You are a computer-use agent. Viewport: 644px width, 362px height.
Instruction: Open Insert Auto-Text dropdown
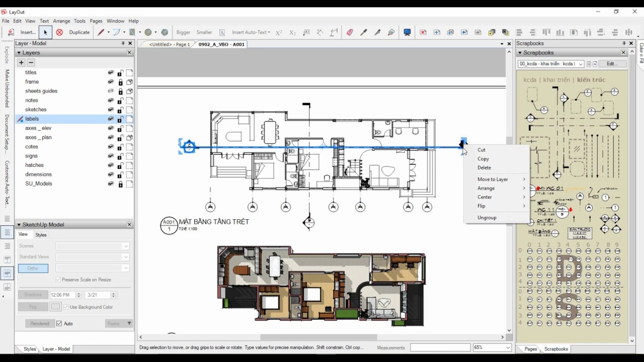(x=251, y=32)
